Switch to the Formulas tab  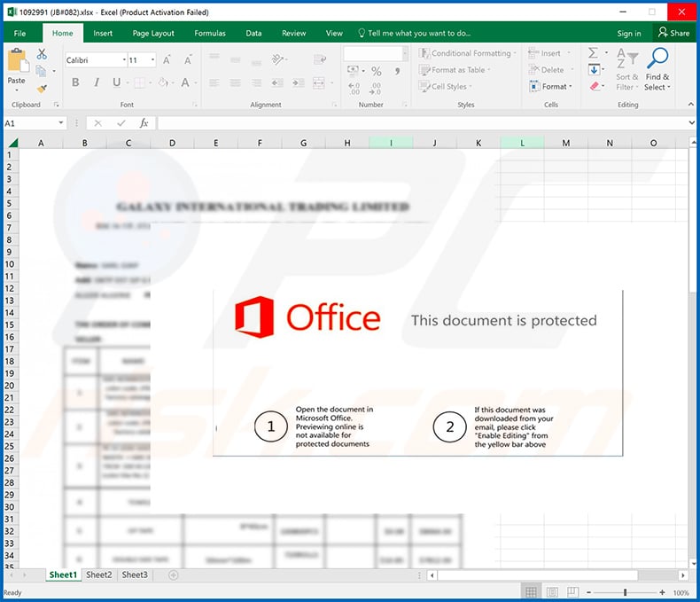[x=210, y=33]
